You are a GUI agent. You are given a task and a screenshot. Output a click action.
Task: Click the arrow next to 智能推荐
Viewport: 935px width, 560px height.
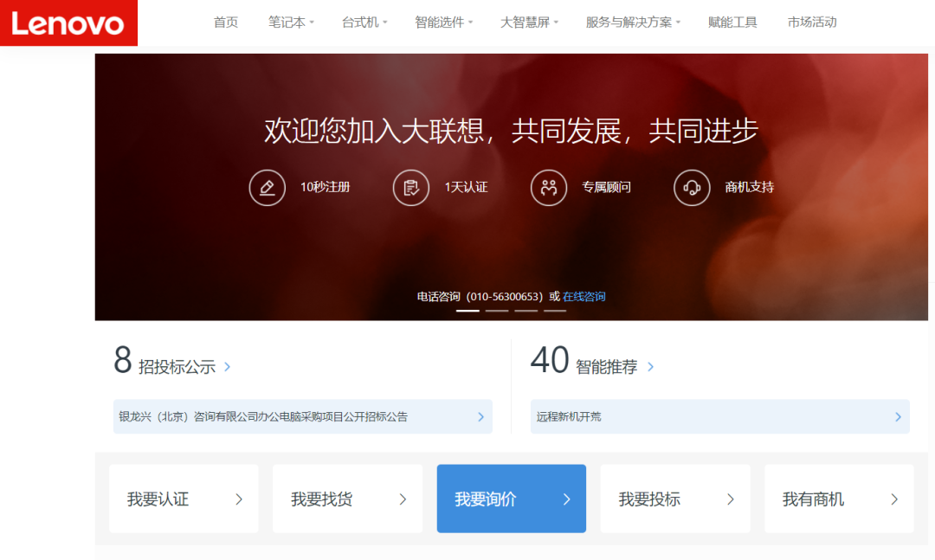click(650, 367)
